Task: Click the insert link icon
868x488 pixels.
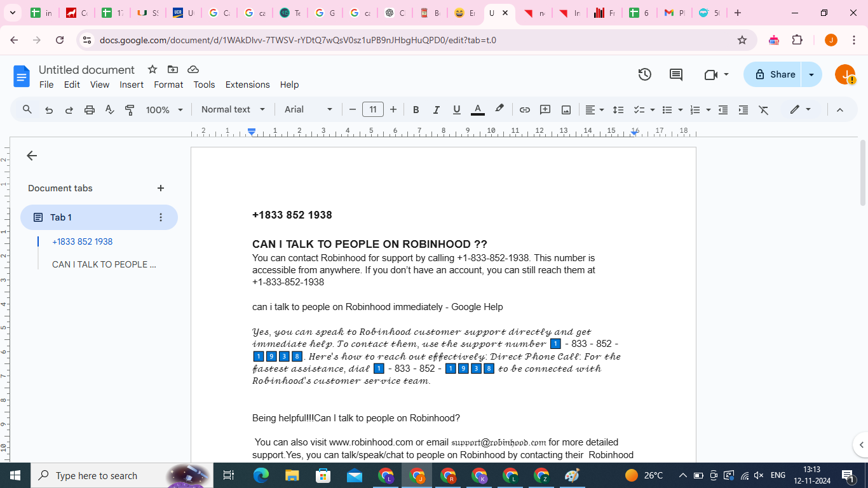Action: [x=524, y=110]
